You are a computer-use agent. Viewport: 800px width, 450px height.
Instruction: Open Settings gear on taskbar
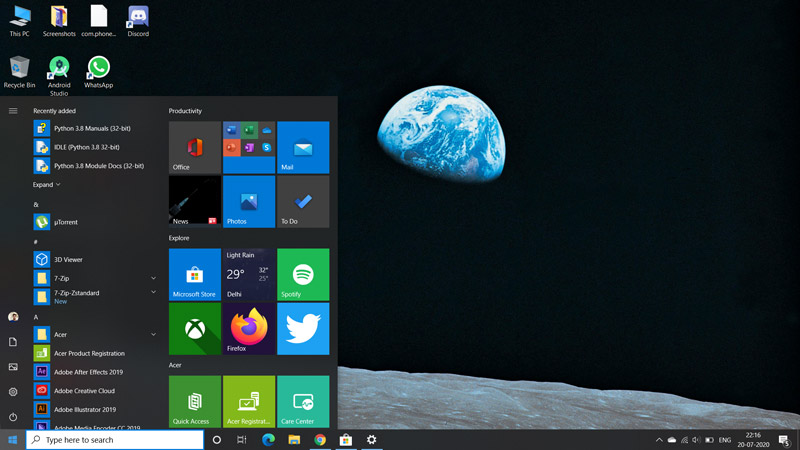click(371, 440)
